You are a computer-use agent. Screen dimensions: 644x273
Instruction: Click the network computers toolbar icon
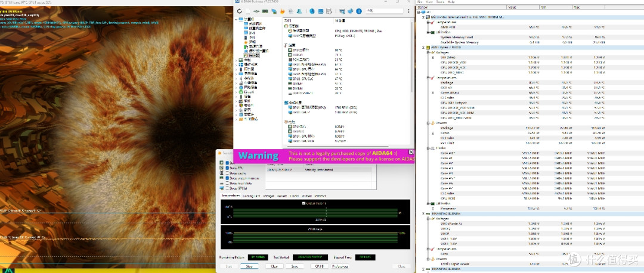pos(274,11)
